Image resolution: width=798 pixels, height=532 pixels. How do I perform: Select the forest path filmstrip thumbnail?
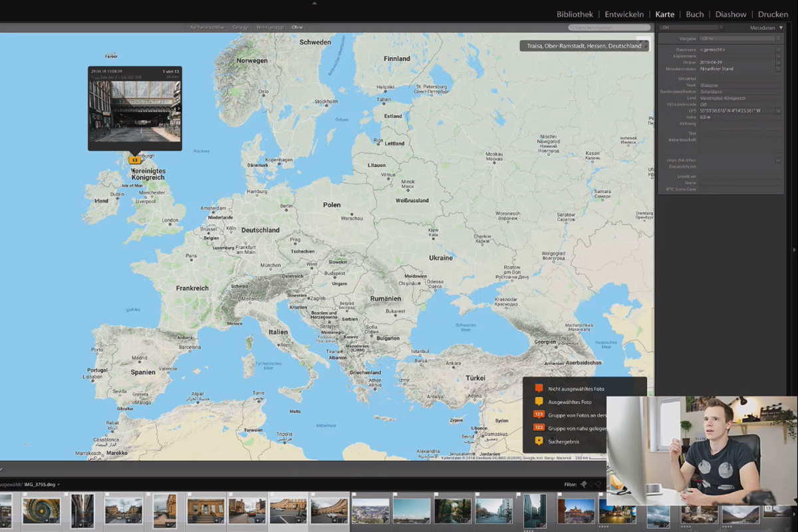click(453, 510)
